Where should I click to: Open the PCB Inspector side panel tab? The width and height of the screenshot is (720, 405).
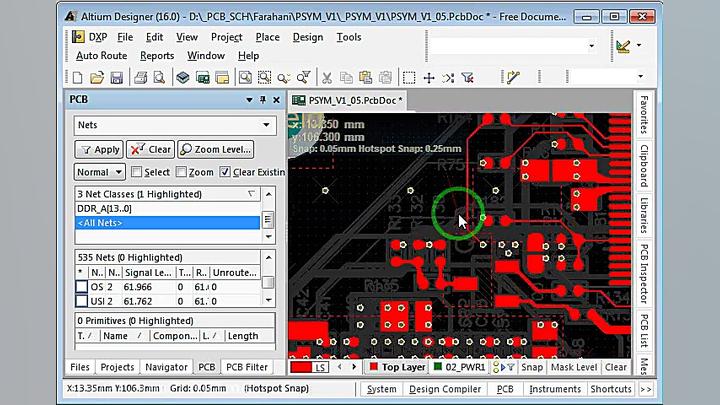(644, 274)
